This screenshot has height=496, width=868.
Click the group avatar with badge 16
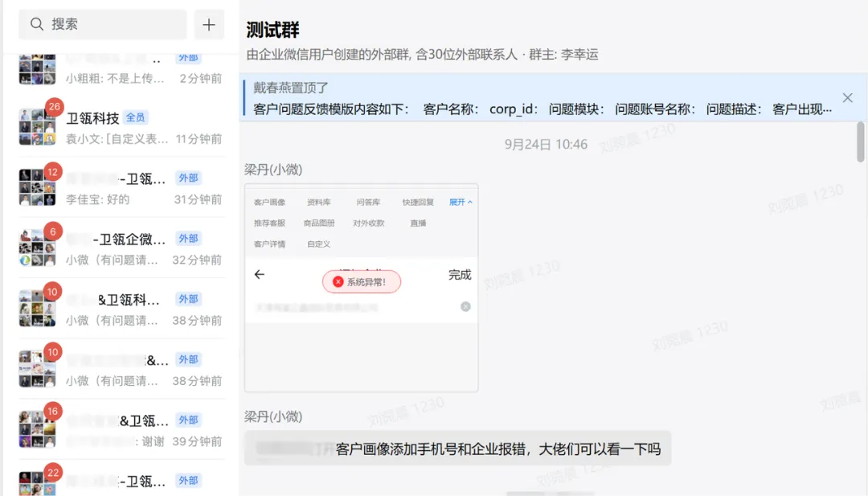(37, 429)
